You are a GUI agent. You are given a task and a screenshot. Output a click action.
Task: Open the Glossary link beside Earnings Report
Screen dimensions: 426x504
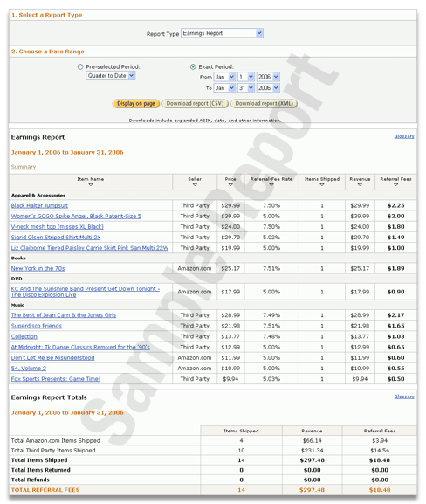(404, 136)
